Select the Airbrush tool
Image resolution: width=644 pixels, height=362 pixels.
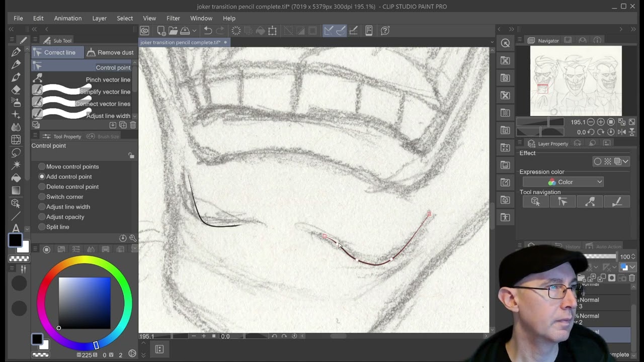point(16,102)
